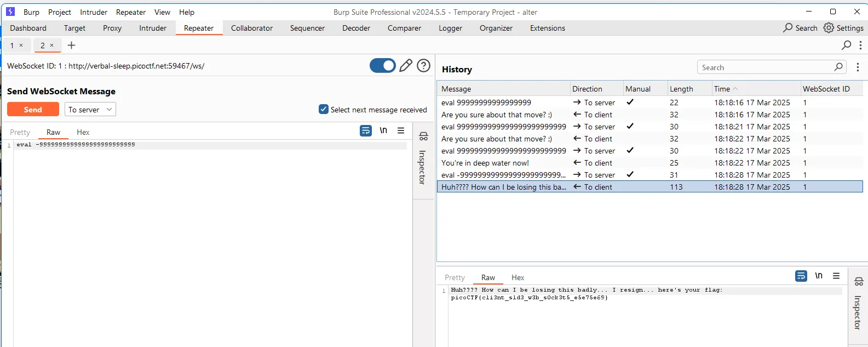Open the help question mark icon
The height and width of the screenshot is (347, 868).
423,66
